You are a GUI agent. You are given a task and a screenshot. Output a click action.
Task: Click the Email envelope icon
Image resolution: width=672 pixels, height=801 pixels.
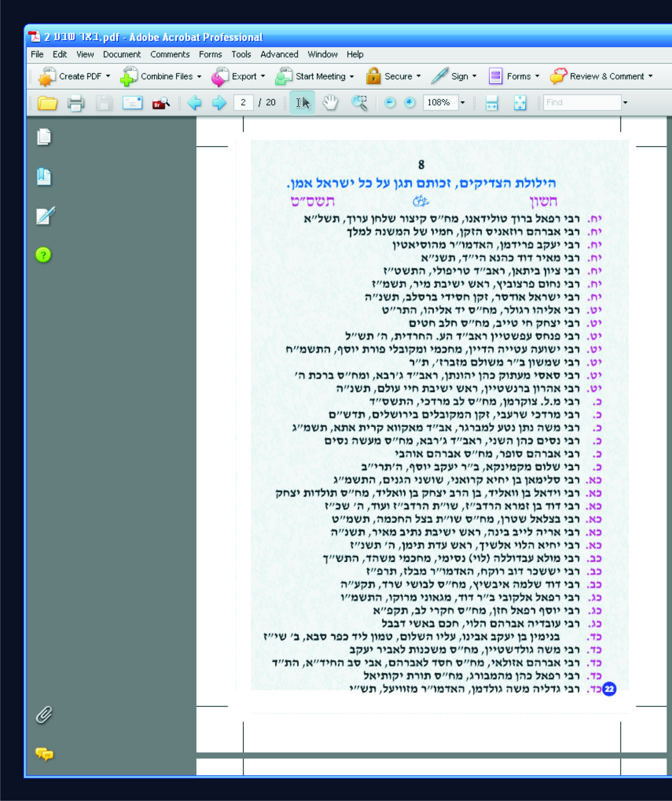point(133,103)
